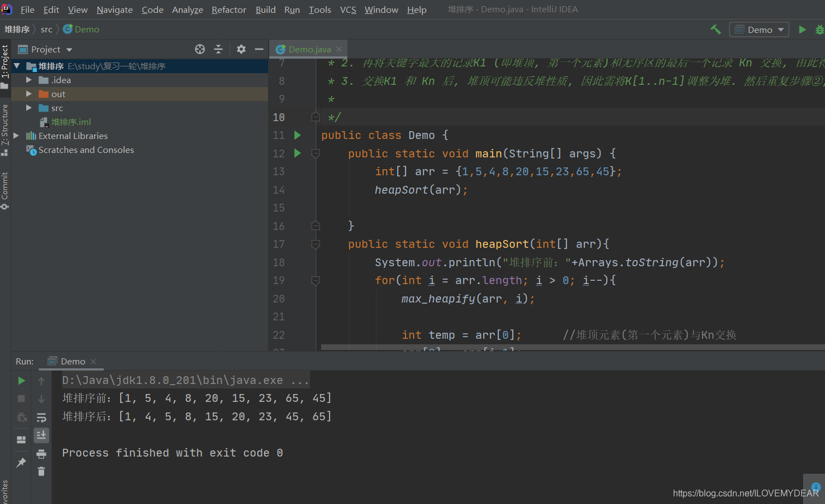This screenshot has height=504, width=825.
Task: Expand External Libraries node
Action: tap(16, 136)
